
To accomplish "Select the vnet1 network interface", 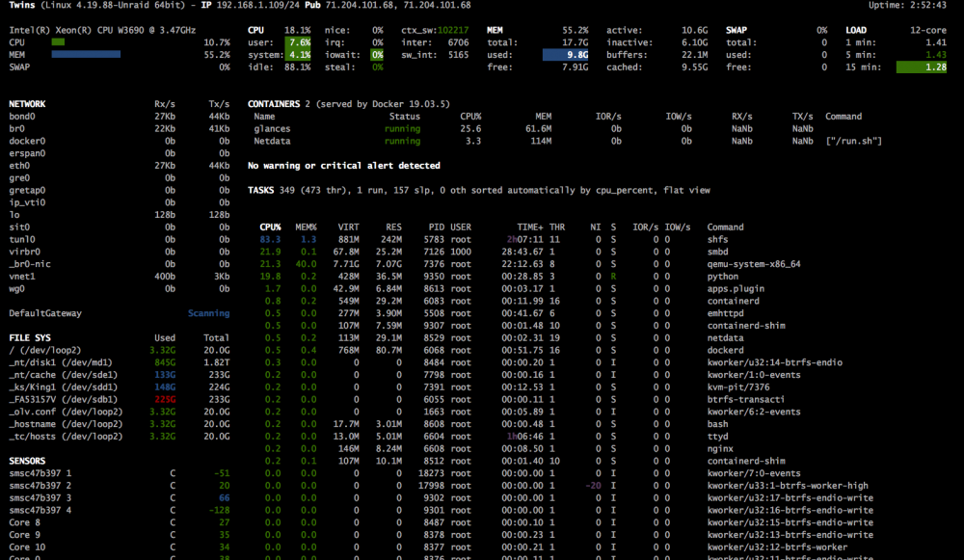I will 21,276.
